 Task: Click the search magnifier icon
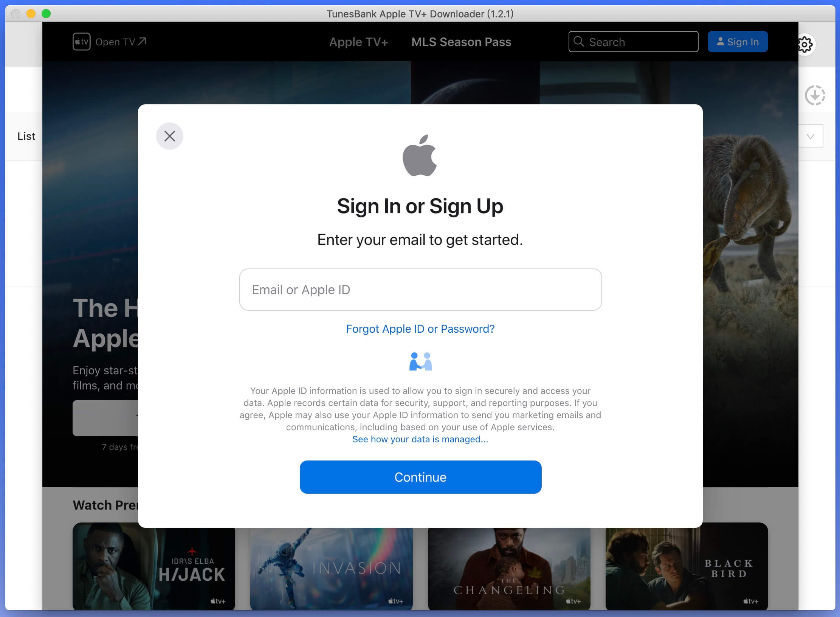point(578,42)
